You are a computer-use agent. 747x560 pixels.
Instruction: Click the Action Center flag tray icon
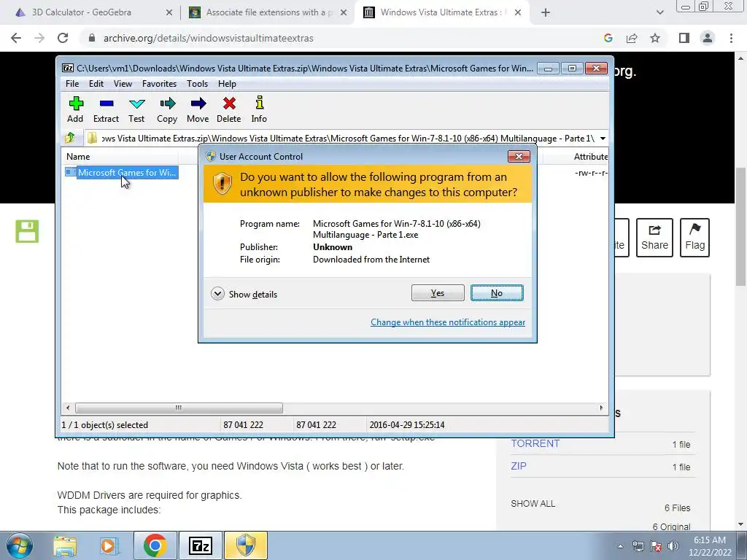point(656,546)
